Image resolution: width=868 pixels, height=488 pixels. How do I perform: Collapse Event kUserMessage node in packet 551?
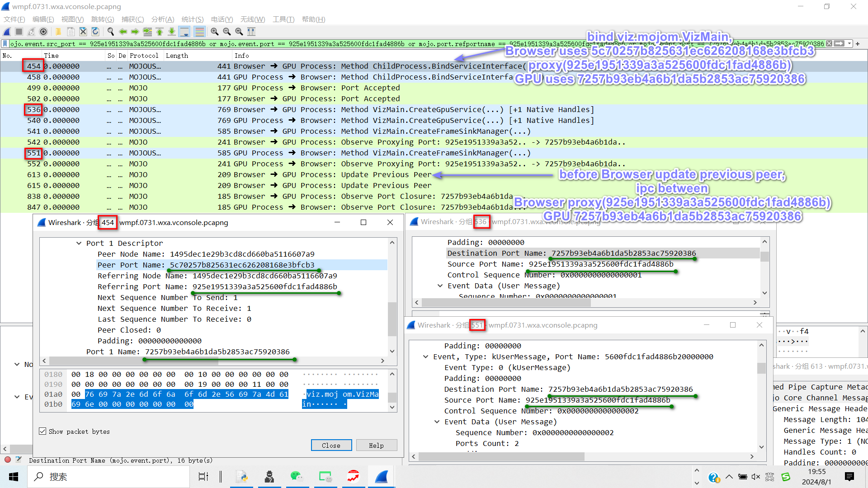click(425, 357)
